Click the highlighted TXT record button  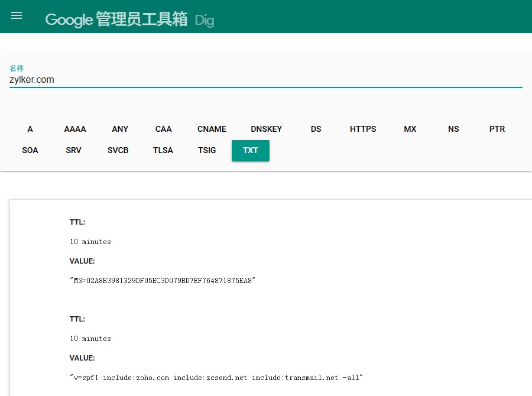tap(251, 151)
